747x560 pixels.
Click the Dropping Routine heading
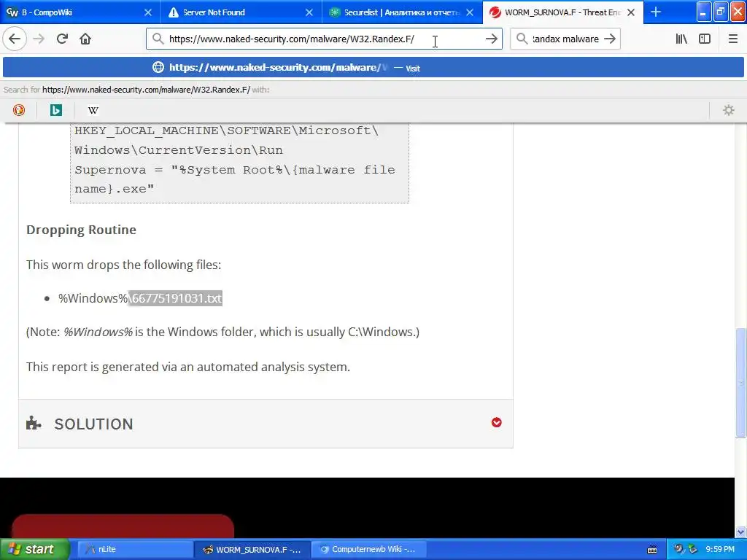click(x=81, y=230)
